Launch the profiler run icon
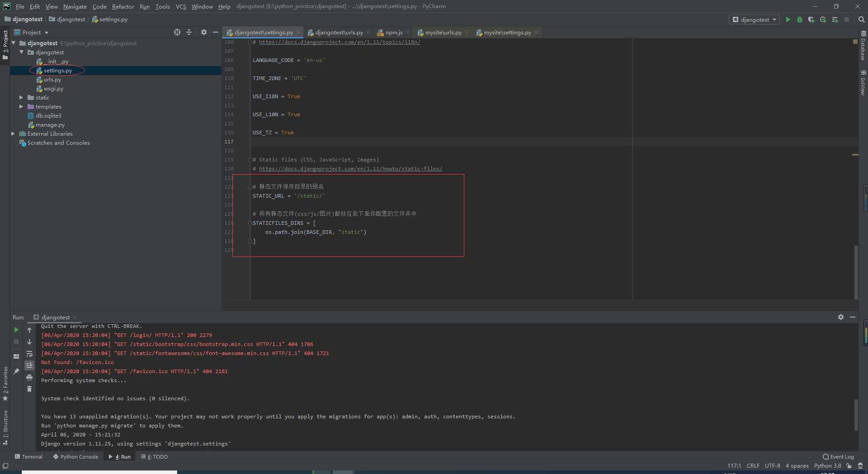 coord(823,19)
